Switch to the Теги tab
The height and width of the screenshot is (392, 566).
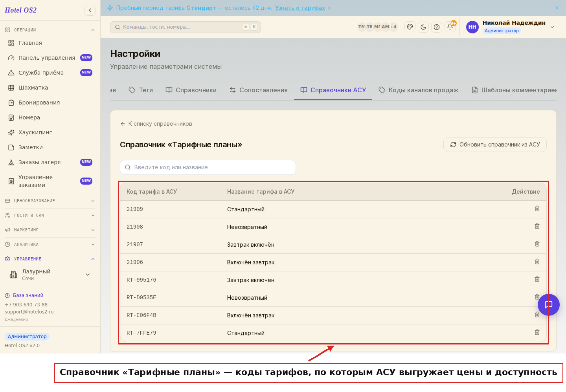[141, 90]
